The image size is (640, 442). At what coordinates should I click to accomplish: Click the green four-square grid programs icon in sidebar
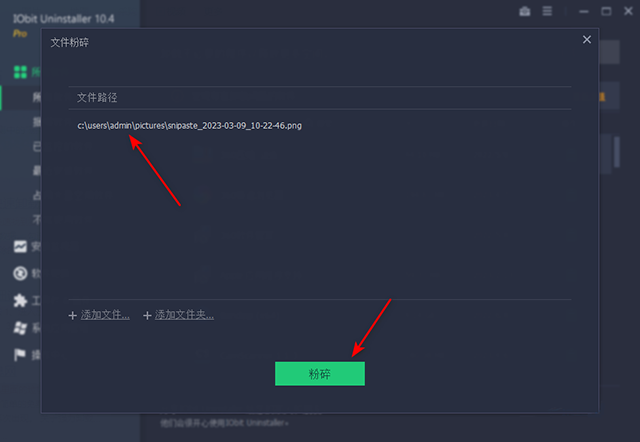[20, 72]
